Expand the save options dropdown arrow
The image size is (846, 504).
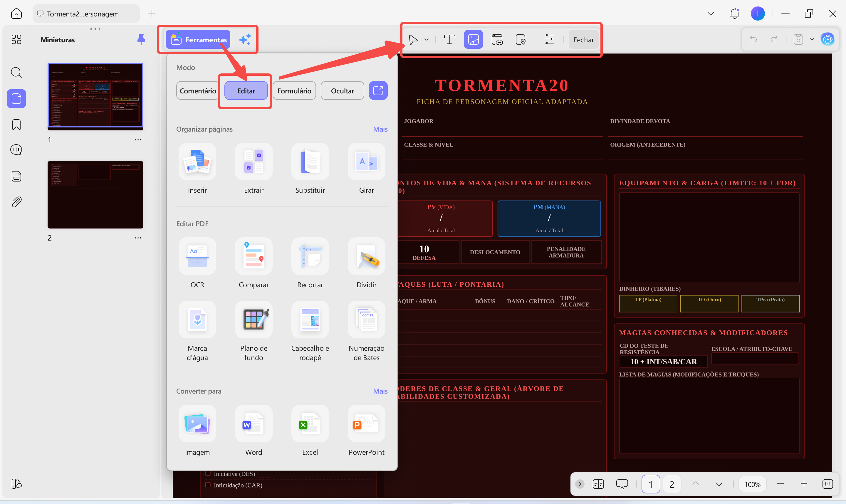812,39
